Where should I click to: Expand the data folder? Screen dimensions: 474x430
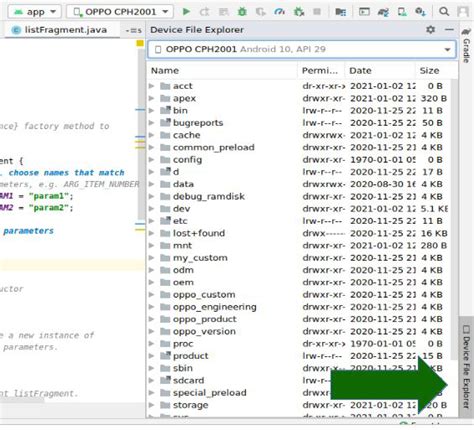click(x=152, y=184)
